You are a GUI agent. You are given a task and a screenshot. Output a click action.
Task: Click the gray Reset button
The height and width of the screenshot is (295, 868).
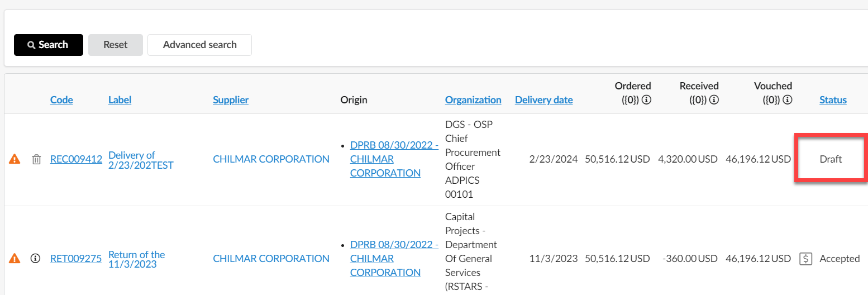[x=116, y=45]
